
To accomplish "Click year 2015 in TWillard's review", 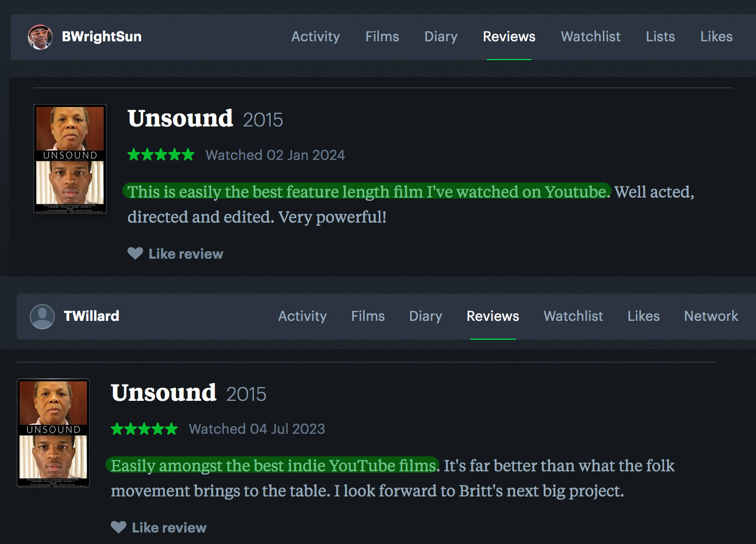I will coord(246,394).
